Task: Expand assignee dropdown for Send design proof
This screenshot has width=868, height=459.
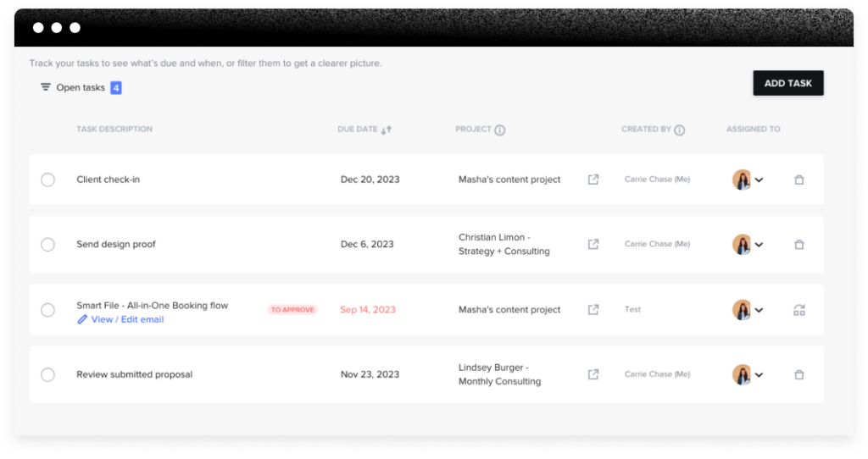Action: tap(759, 245)
